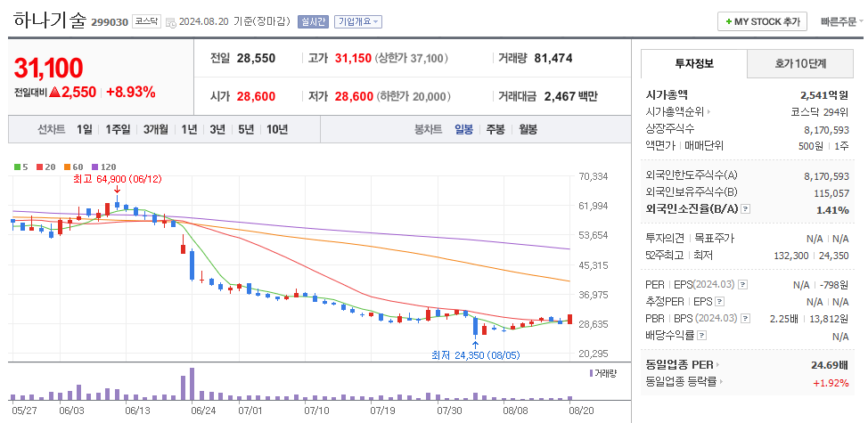The width and height of the screenshot is (868, 423).
Task: Open the 동일업종 등락률 link
Action: (682, 382)
